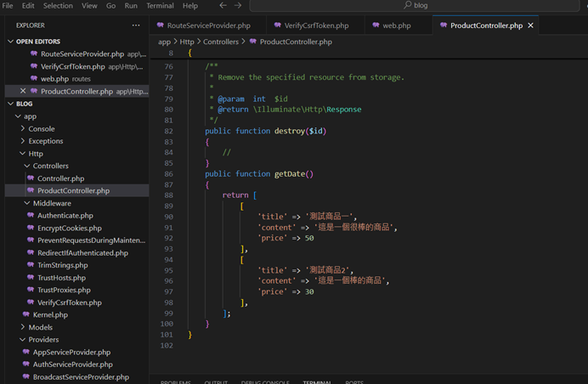Open the Explorer more actions ellipsis
This screenshot has height=384, width=588.
click(136, 25)
